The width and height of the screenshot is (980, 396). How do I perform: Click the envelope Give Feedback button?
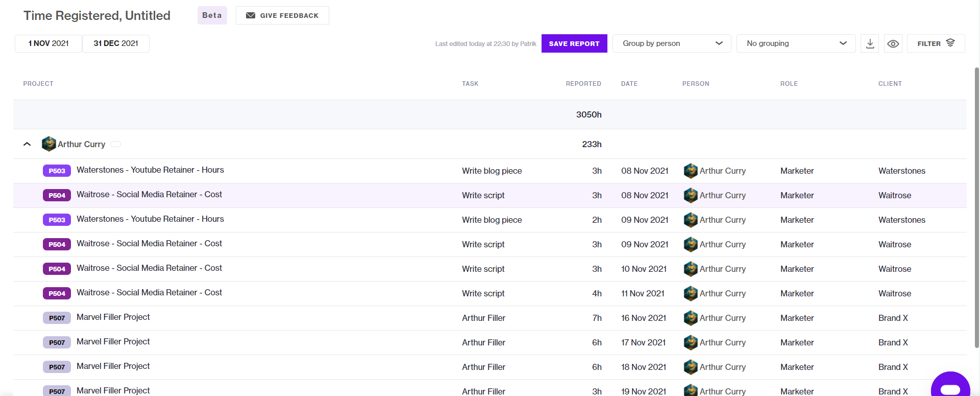click(x=282, y=15)
